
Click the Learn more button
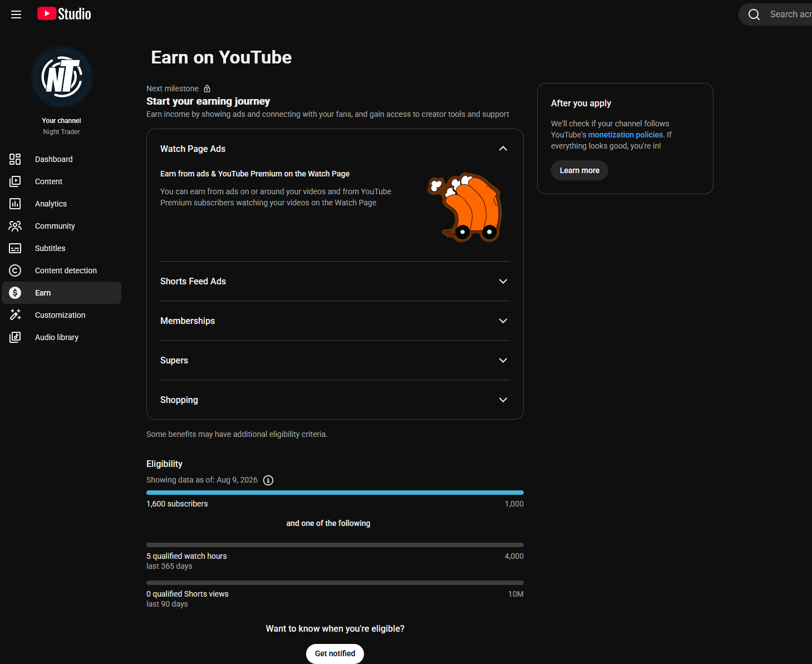coord(579,170)
